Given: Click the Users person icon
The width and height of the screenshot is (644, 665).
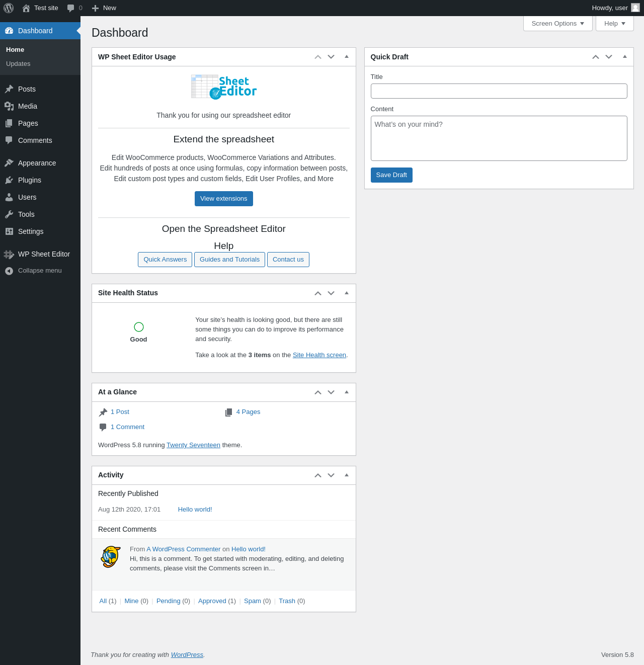Looking at the screenshot, I should point(9,197).
